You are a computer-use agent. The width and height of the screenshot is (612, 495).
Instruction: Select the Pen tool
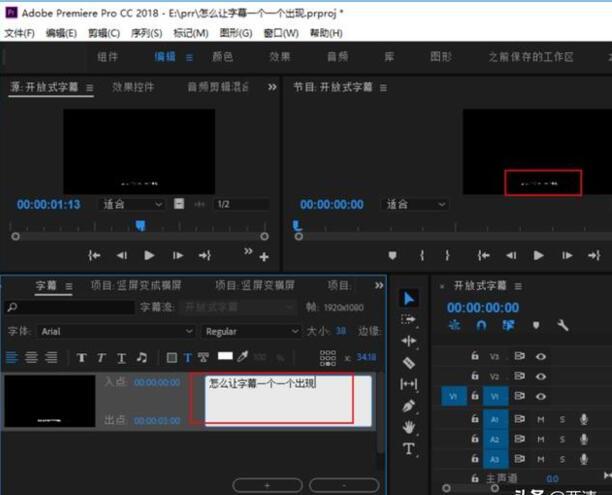(x=409, y=406)
